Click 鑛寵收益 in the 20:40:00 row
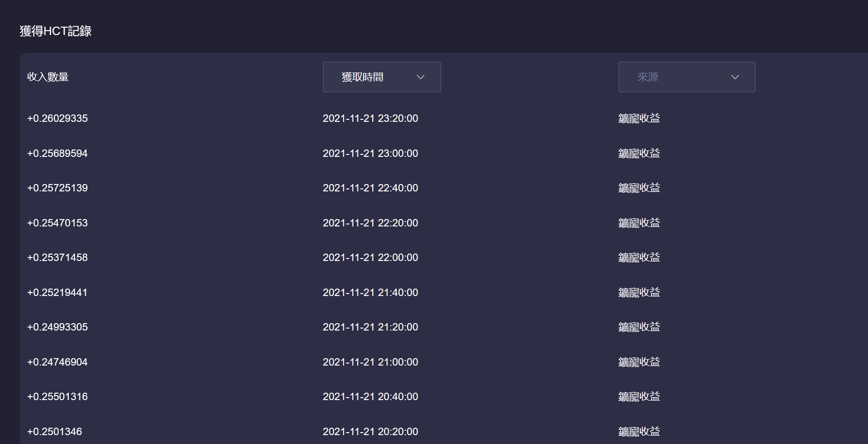 coord(639,397)
